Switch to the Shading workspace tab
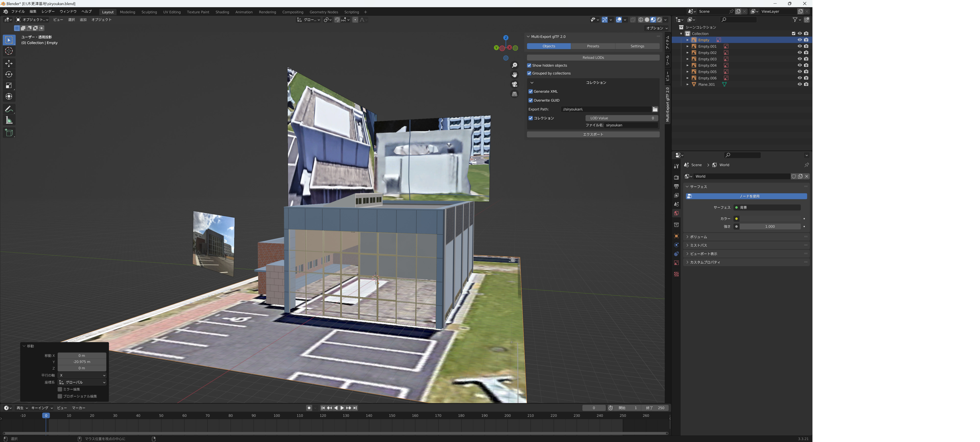980x442 pixels. click(x=222, y=12)
